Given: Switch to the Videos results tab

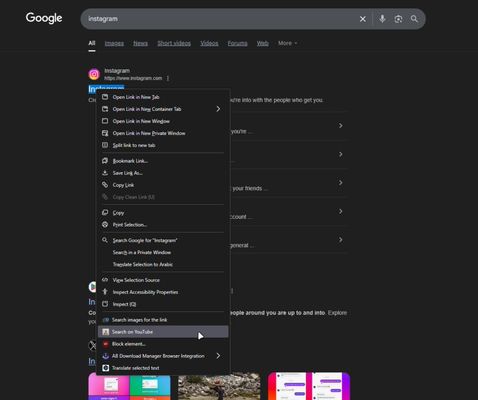Looking at the screenshot, I should [209, 43].
